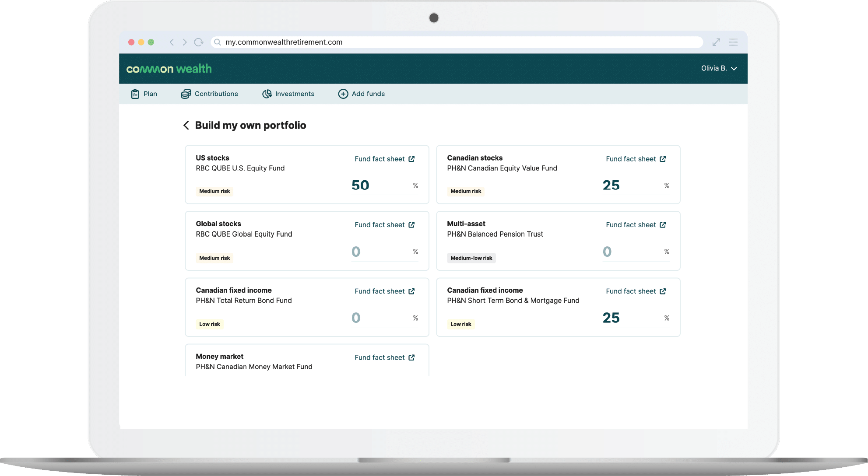Click the Medium-low risk tag on Multi-asset
The width and height of the screenshot is (868, 476).
tap(471, 258)
